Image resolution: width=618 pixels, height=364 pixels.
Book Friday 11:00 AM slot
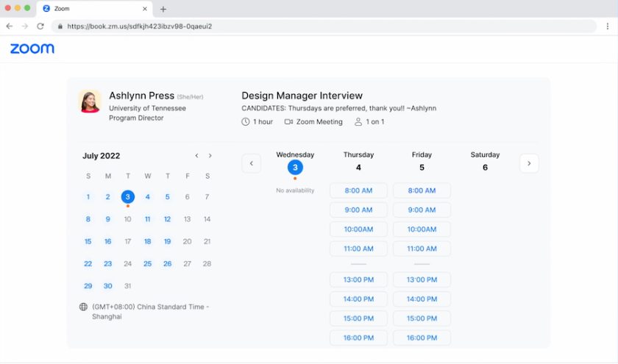422,249
